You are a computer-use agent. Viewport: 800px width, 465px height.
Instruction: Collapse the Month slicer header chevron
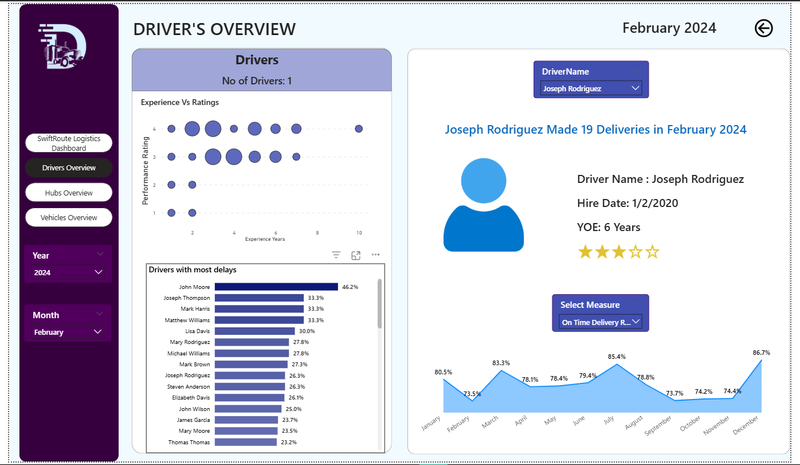[x=100, y=314]
